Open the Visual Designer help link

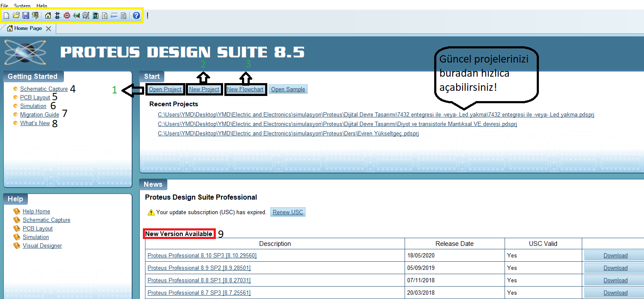pyautogui.click(x=42, y=246)
